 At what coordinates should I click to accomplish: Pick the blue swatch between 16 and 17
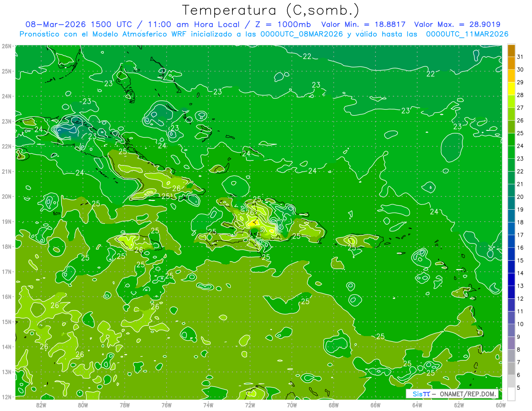click(511, 241)
